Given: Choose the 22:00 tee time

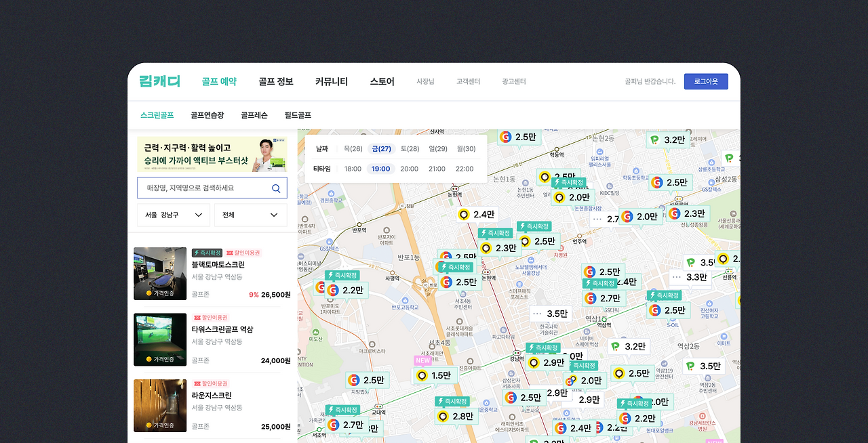Looking at the screenshot, I should point(465,169).
